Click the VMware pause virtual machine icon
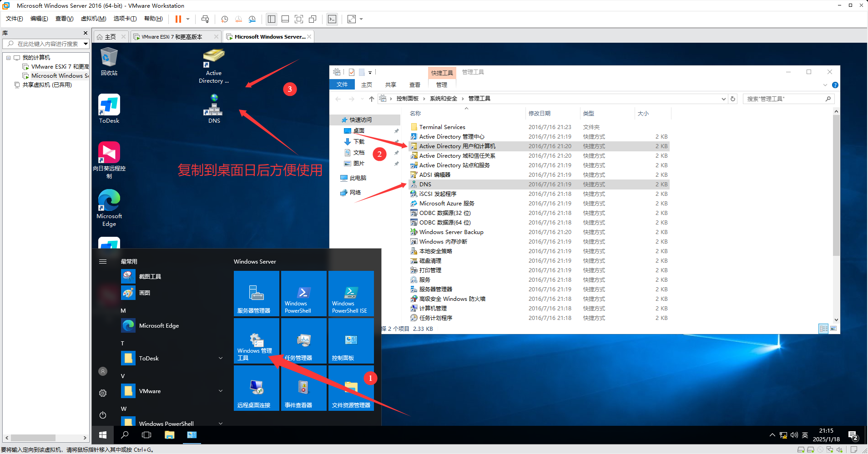 (178, 19)
